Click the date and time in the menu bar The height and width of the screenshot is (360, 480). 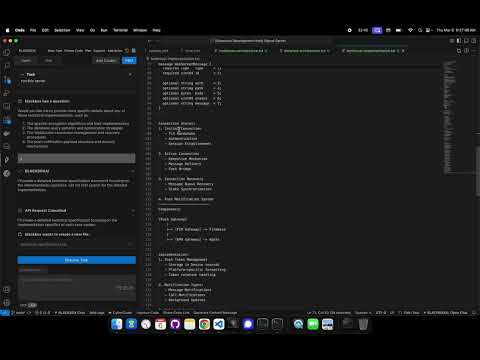click(456, 30)
